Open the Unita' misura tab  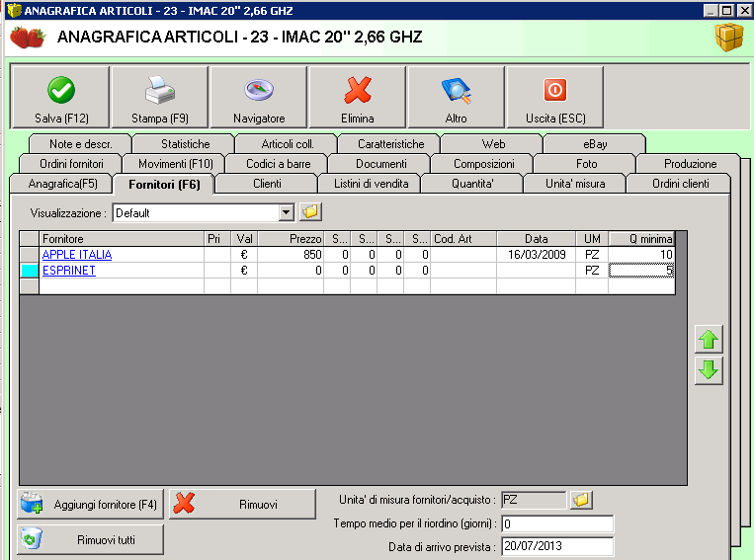[575, 184]
